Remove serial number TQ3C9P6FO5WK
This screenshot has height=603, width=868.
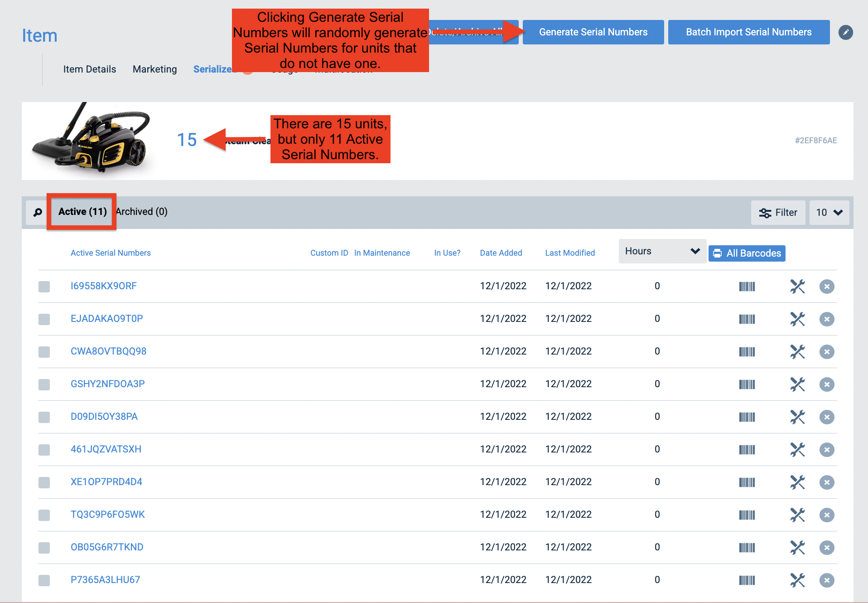coord(827,515)
